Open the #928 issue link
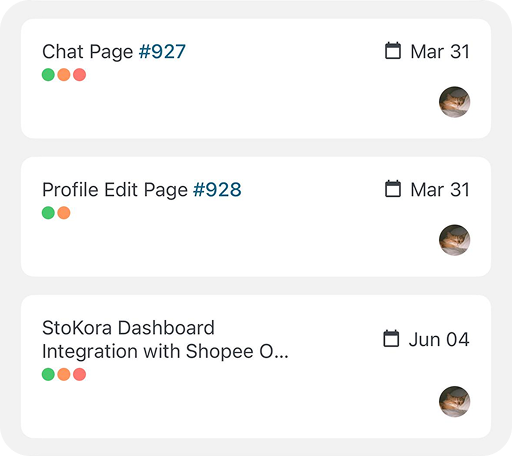Viewport: 512px width, 456px height. coord(217,190)
